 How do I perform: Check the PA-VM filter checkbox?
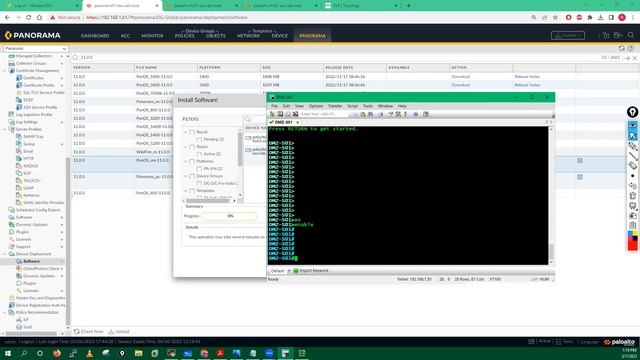click(x=199, y=169)
